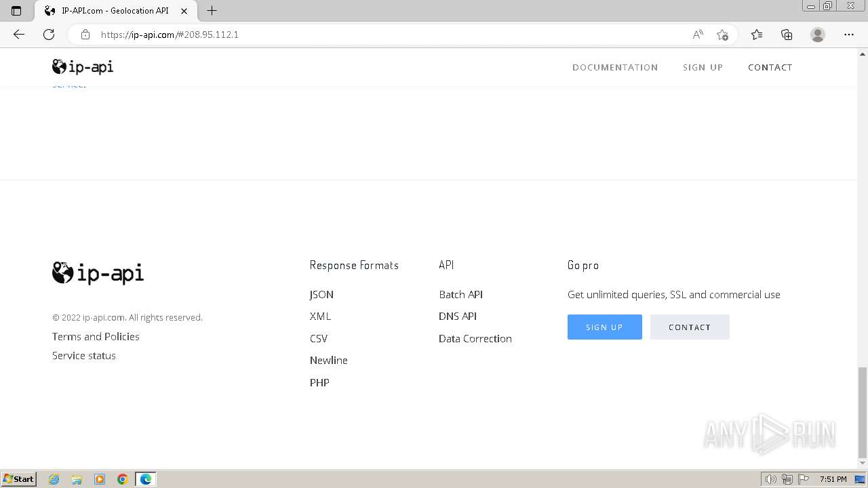868x488 pixels.
Task: Click the gray CONTACT button in the footer
Action: 690,327
